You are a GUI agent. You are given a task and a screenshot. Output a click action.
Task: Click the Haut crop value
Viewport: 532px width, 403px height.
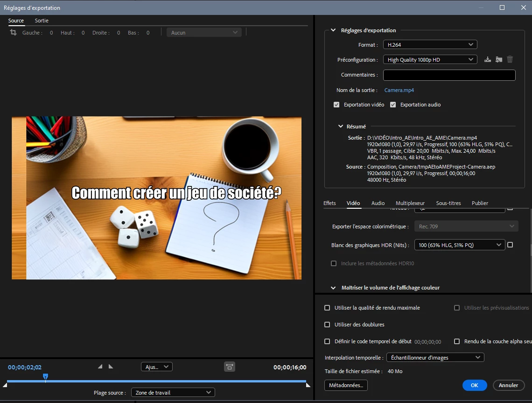point(83,33)
